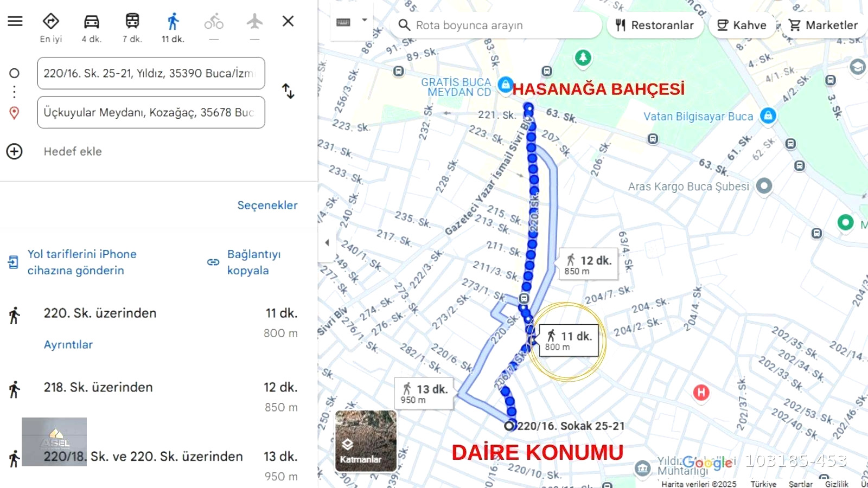Click the Restoranlar filter chip

[655, 25]
